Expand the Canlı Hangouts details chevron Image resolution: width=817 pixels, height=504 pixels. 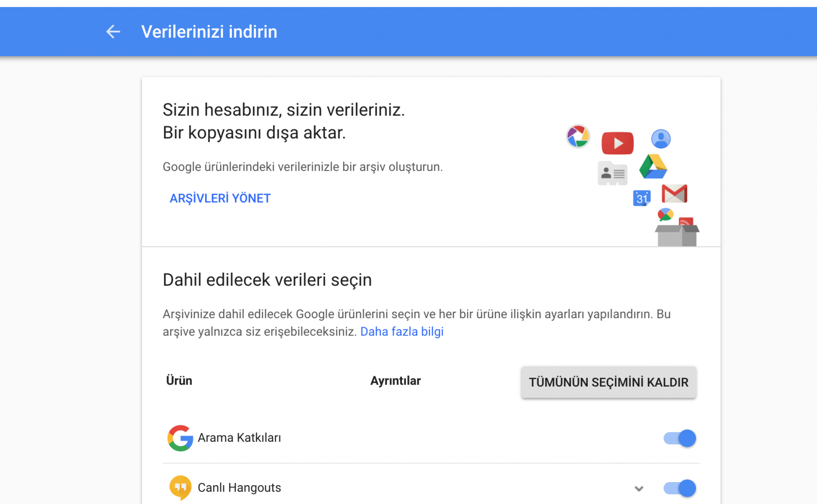(639, 489)
